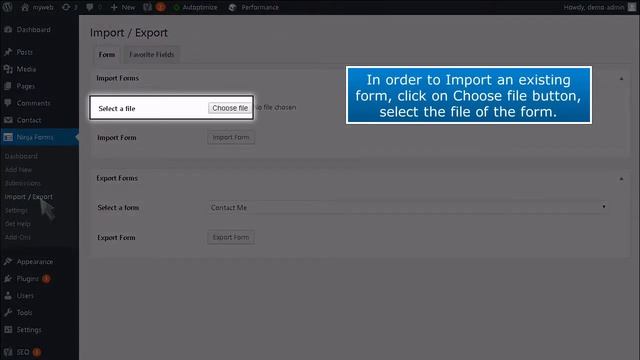Click the WordPress logo icon

8,7
